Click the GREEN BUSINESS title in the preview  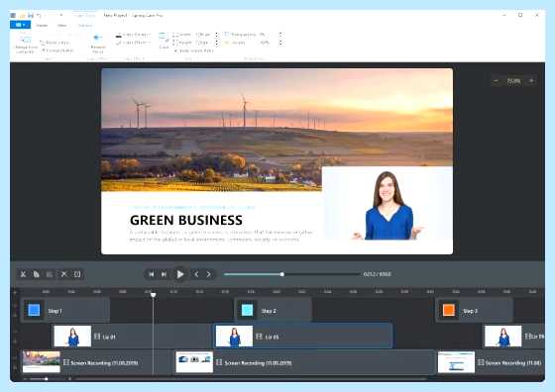click(x=186, y=220)
